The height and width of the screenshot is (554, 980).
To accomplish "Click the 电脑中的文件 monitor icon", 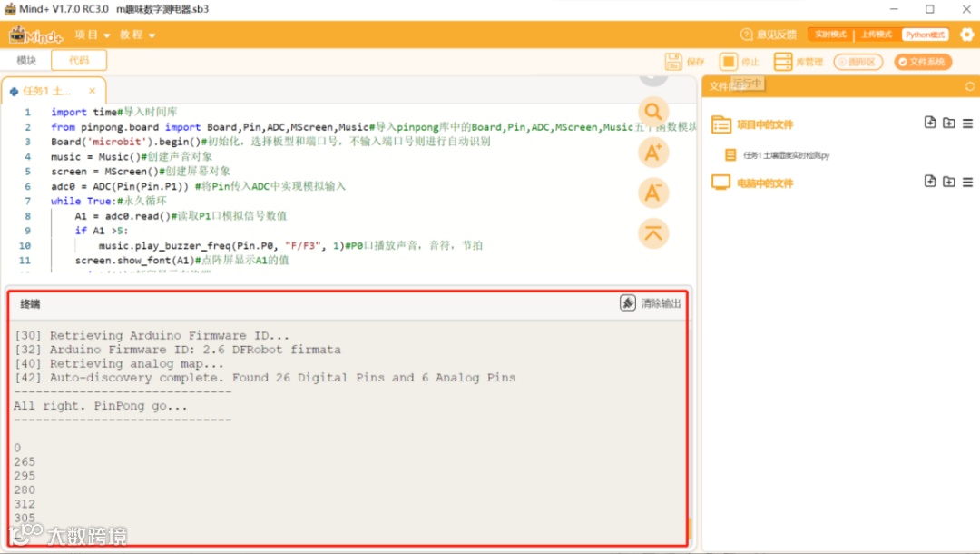I will coord(720,183).
